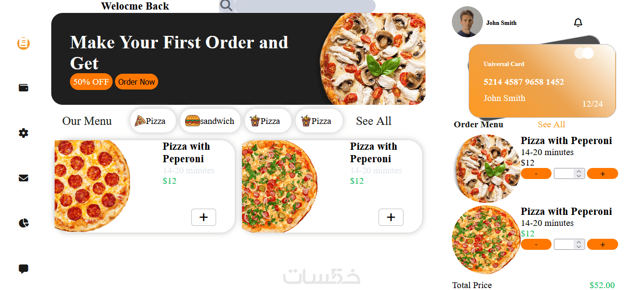Open See All next to Our Menu
Image resolution: width=644 pixels, height=290 pixels.
[374, 121]
